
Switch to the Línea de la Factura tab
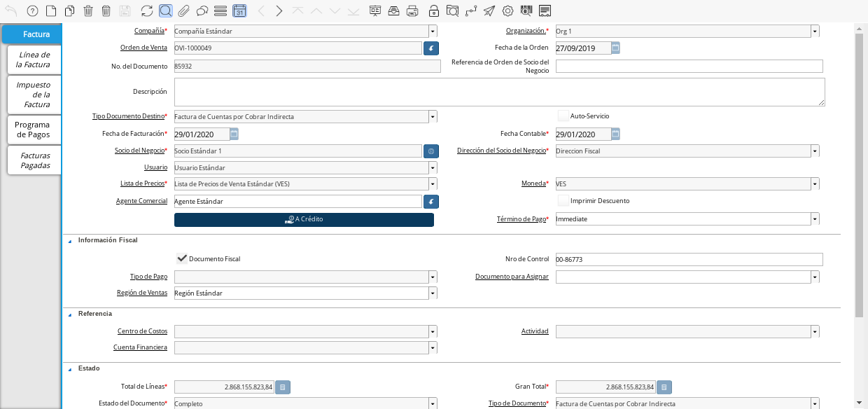point(34,60)
